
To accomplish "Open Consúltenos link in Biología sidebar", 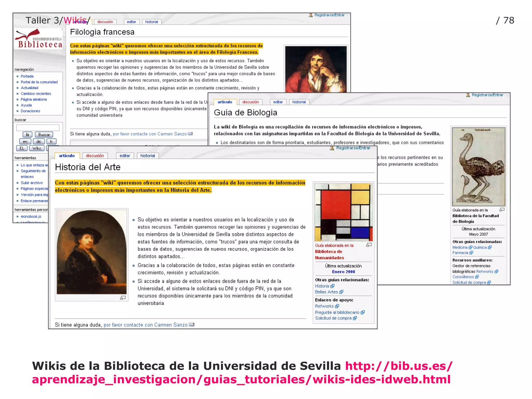I will click(463, 277).
